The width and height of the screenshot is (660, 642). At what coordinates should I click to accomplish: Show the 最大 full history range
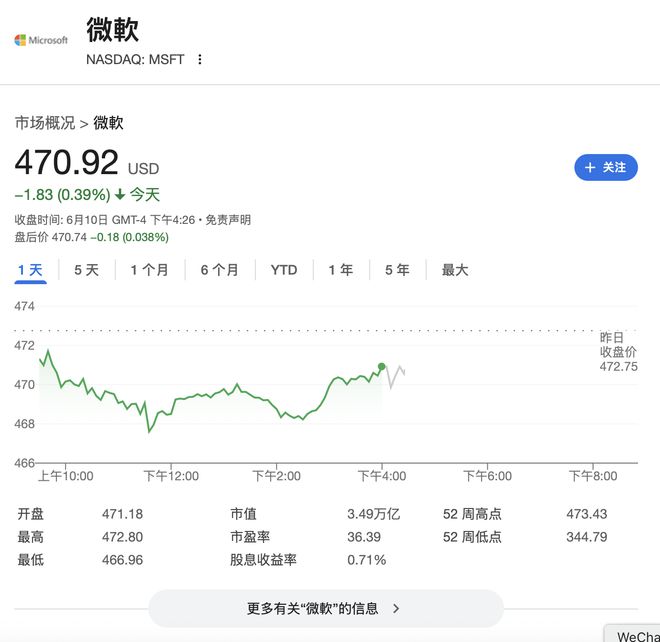pos(455,270)
